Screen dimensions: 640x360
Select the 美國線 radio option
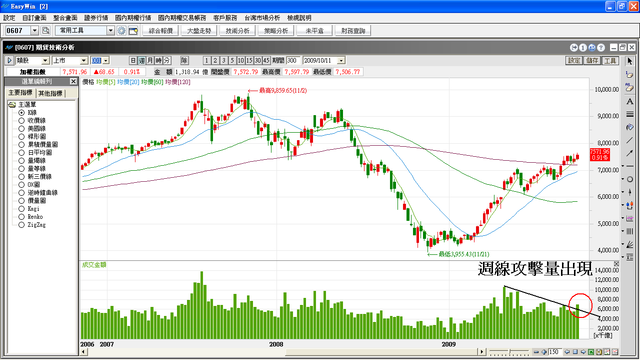21,129
